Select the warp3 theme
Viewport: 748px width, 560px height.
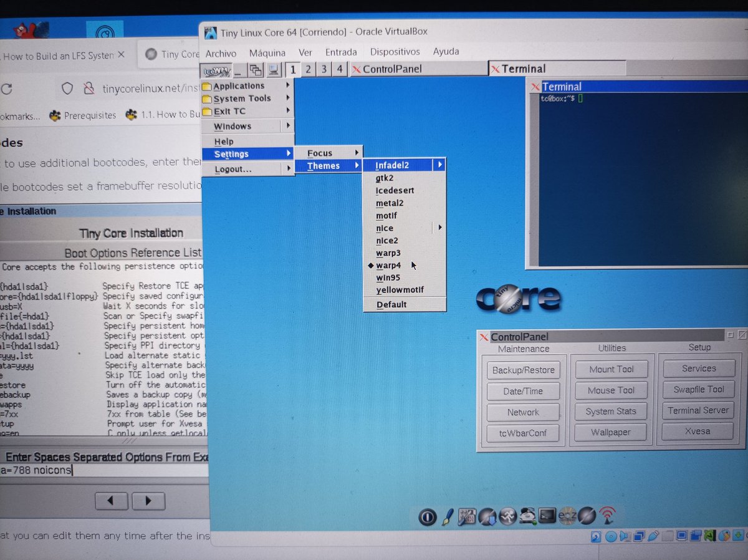(404, 253)
